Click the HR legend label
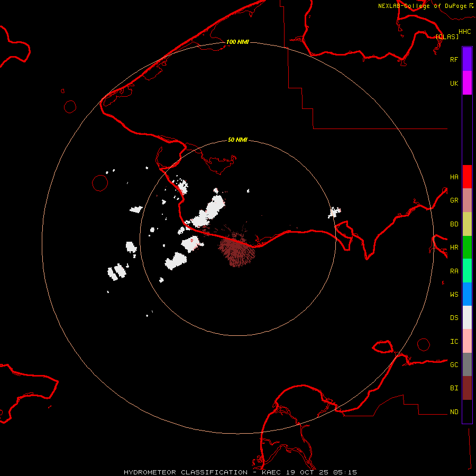The image size is (476, 476). [x=454, y=248]
